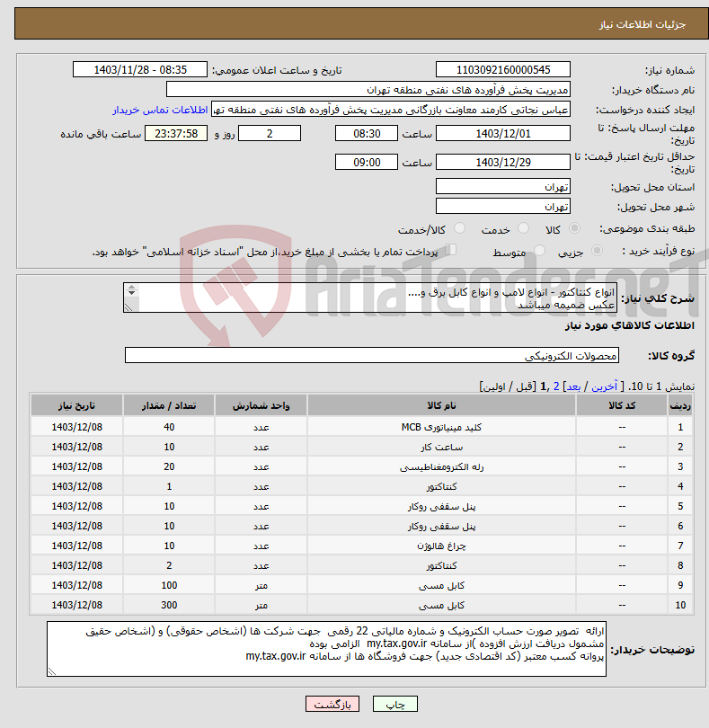Select the کلید مینیاتوری MCB row name
The image size is (709, 728).
[441, 427]
